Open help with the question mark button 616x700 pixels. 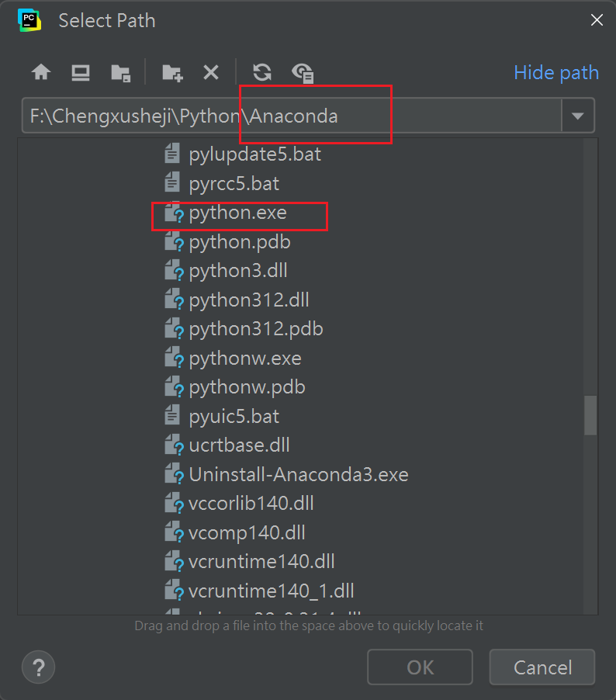[38, 667]
